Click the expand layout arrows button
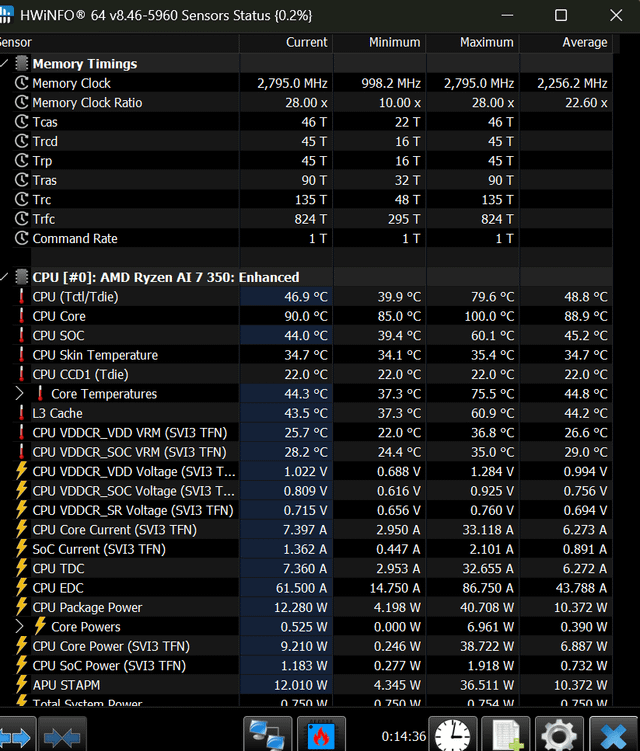 tap(17, 735)
